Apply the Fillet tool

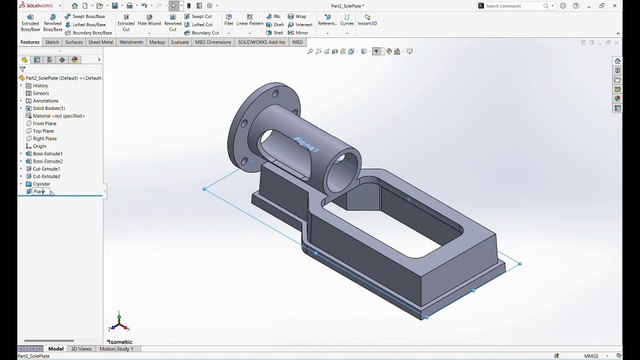pyautogui.click(x=229, y=20)
